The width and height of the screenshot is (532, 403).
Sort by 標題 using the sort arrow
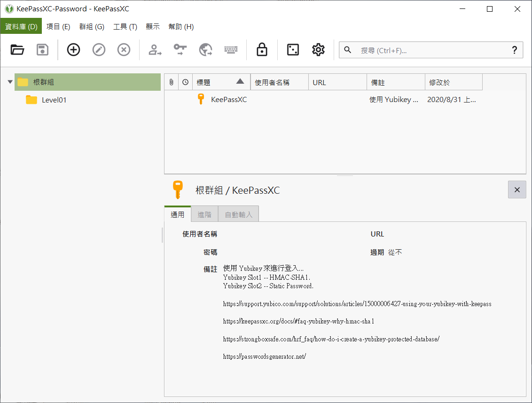pos(240,81)
